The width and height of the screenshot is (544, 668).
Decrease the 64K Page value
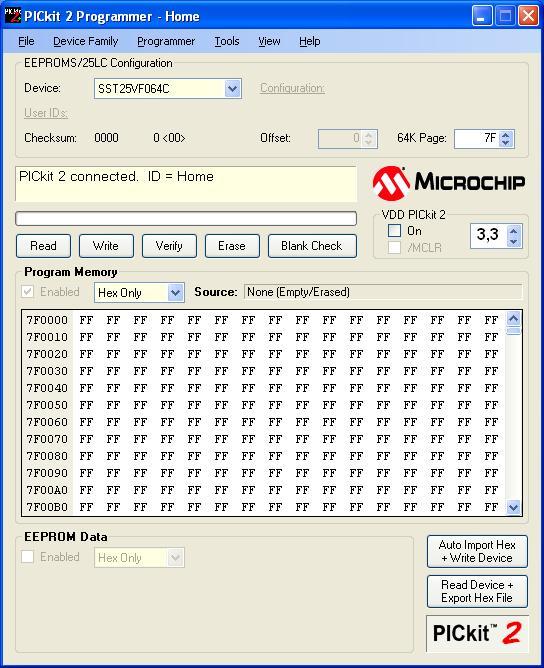click(506, 143)
